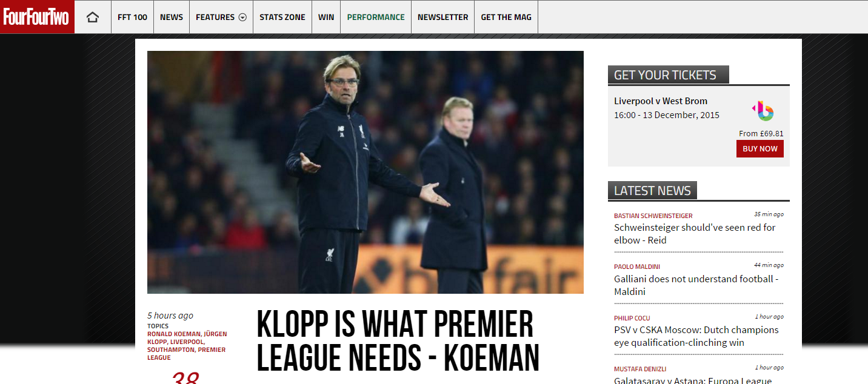Open the Klopp and Koeman article photo

(x=366, y=172)
